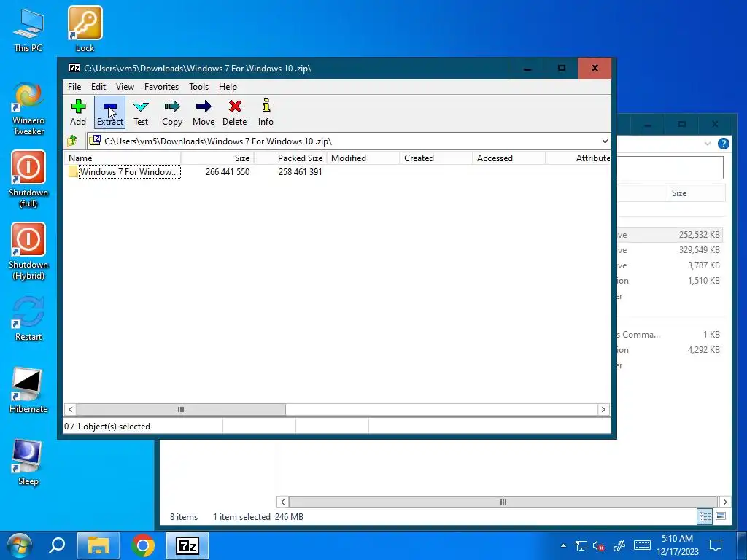Open File Explorer from taskbar

click(x=98, y=545)
